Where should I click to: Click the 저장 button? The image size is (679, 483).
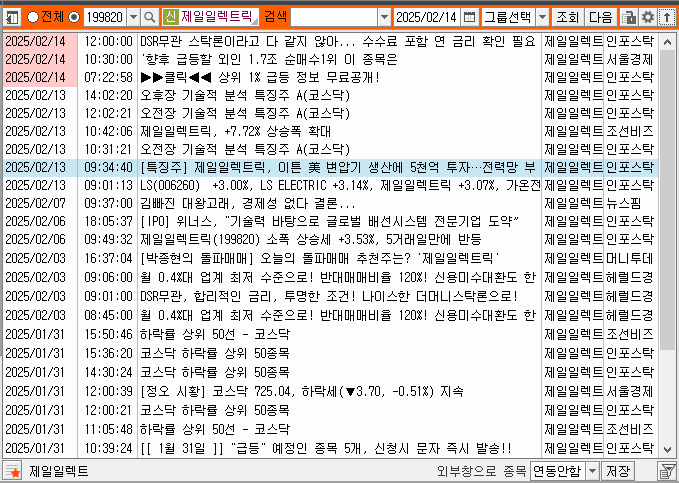[618, 471]
